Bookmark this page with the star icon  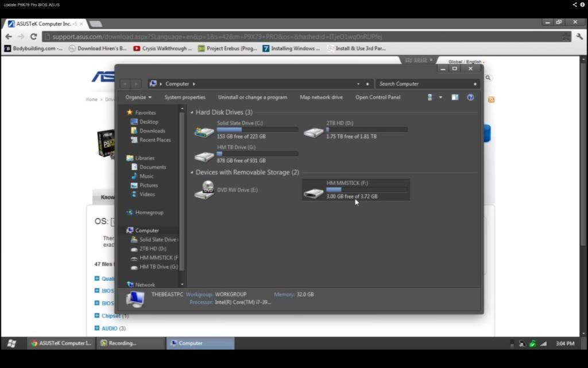point(565,36)
